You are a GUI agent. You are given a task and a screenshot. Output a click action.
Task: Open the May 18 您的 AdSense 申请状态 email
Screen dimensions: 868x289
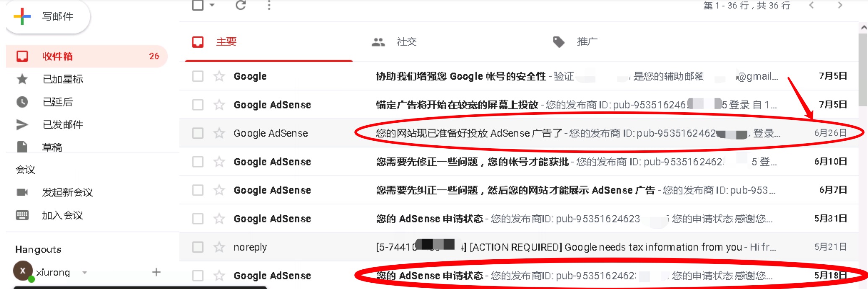point(519,275)
